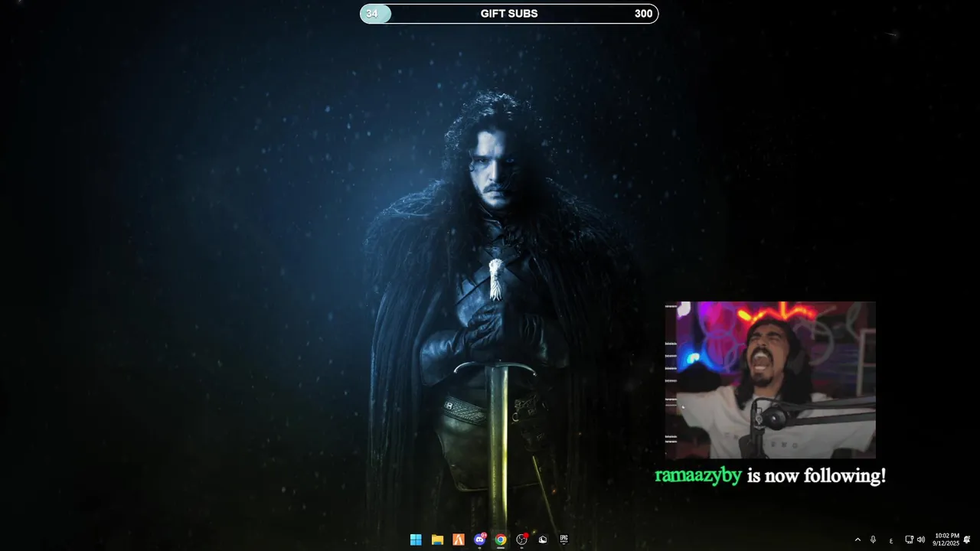Click the webcam overlay video
Screen dimensions: 980x551
(x=770, y=380)
